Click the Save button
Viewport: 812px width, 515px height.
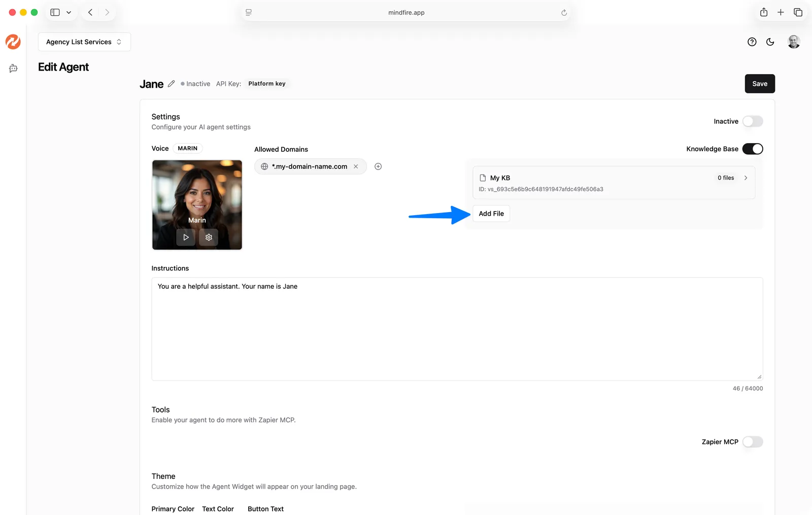759,84
